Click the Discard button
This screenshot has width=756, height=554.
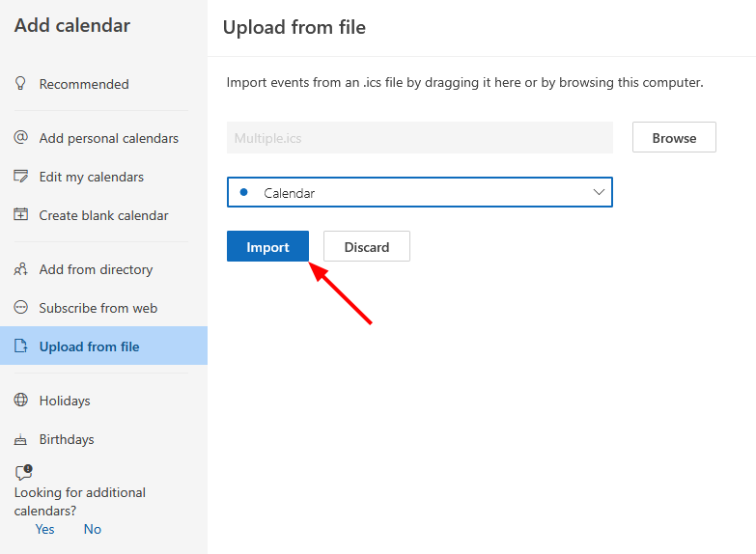coord(367,247)
